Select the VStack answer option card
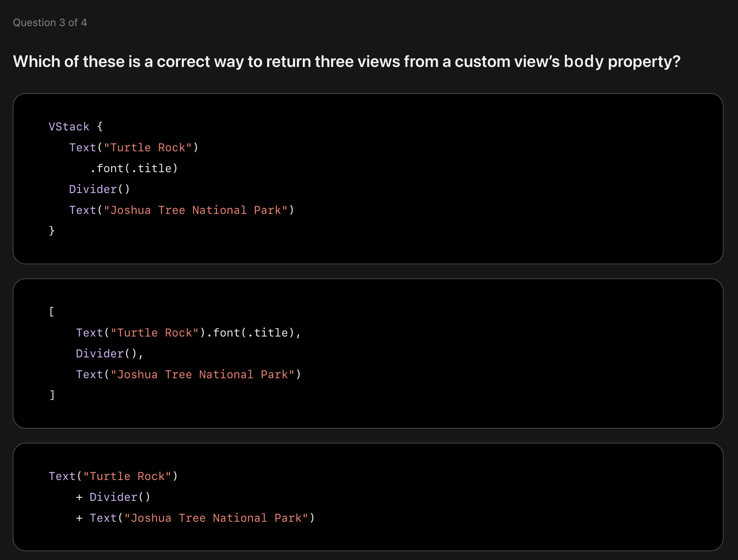 pyautogui.click(x=368, y=179)
